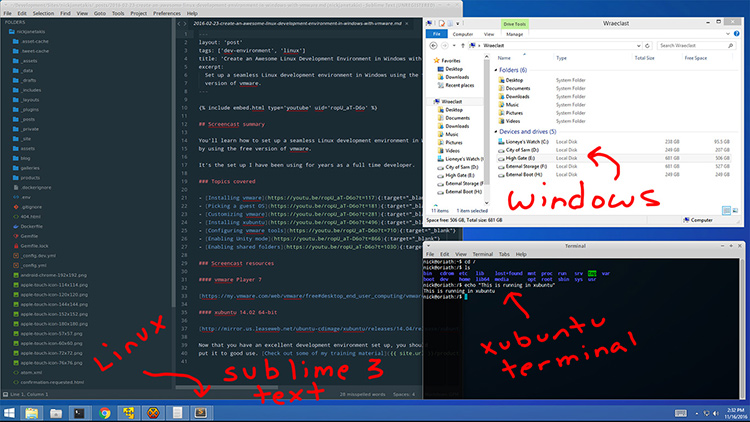This screenshot has height=422, width=750.
Task: Click Sublime tab navigate-back arrow
Action: pyautogui.click(x=179, y=23)
